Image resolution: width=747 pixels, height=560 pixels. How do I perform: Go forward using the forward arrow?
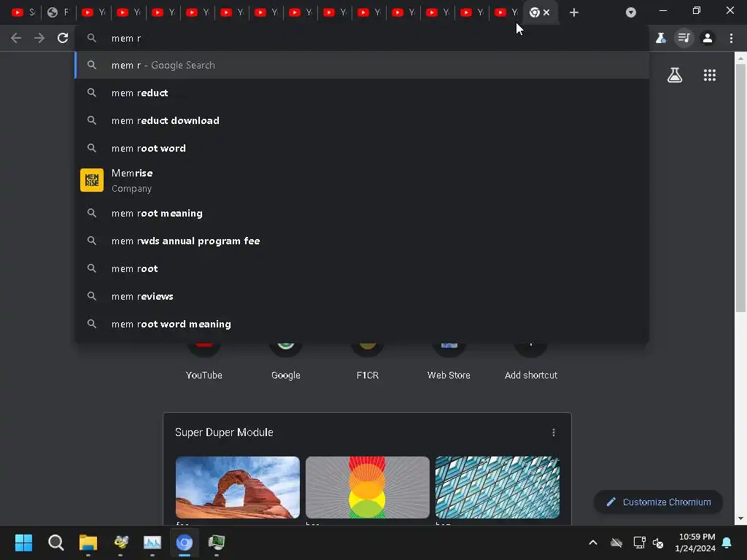click(39, 38)
